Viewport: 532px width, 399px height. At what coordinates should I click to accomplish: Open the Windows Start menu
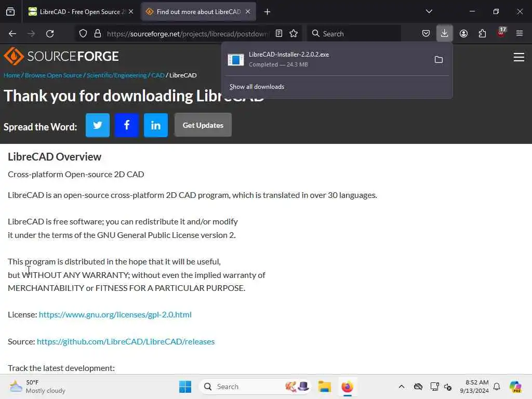[x=185, y=387]
